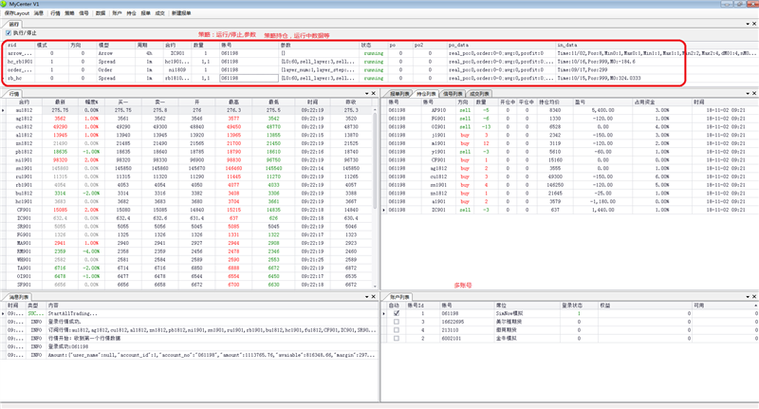Toggle the 执行/停止 checkbox
759x409 pixels.
(9, 33)
